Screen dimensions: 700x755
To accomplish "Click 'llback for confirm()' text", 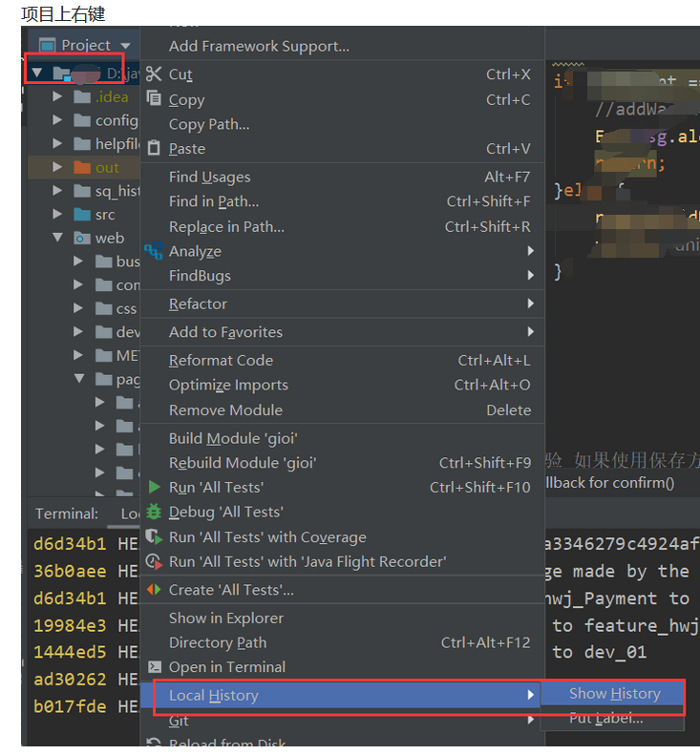I will 610,482.
